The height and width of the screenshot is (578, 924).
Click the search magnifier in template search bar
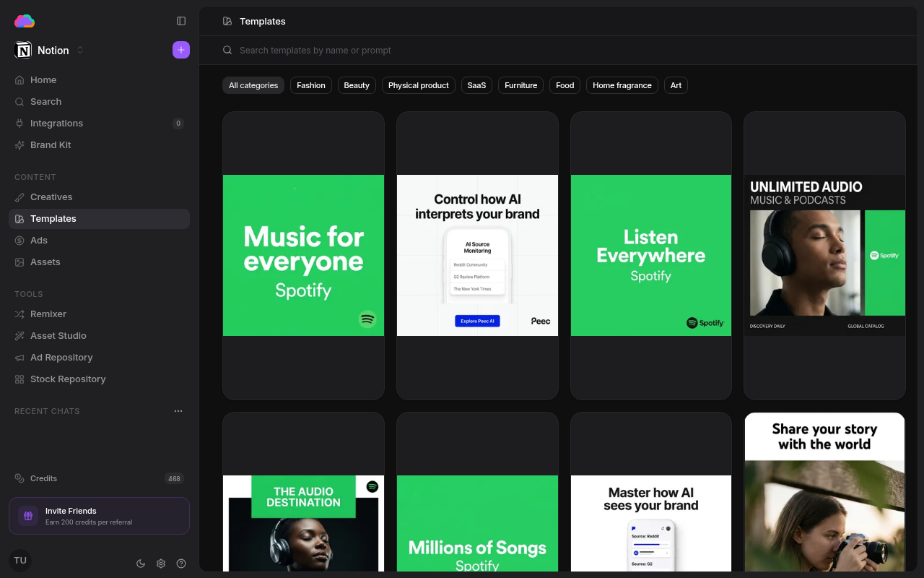click(x=227, y=51)
